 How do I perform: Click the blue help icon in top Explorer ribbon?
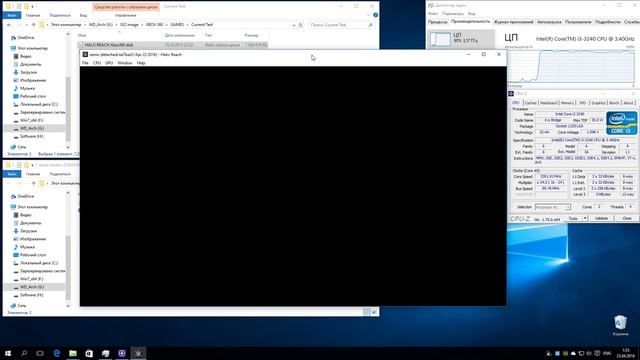coord(375,15)
